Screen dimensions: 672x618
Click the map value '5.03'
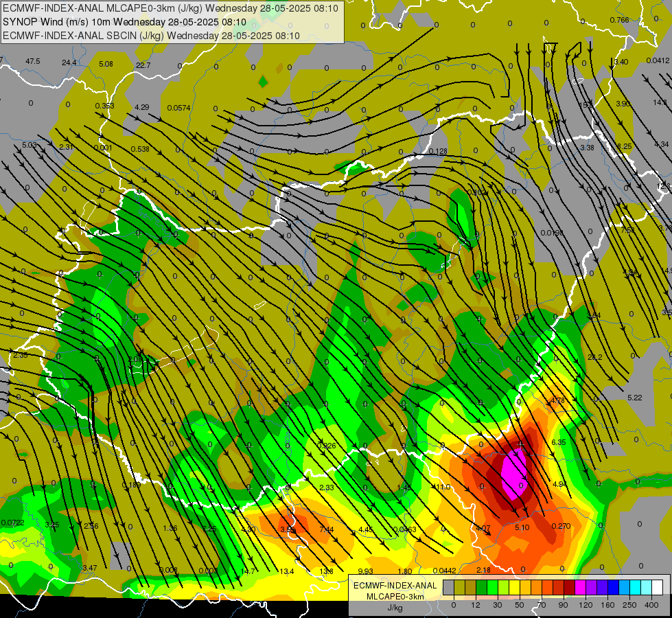(30, 145)
